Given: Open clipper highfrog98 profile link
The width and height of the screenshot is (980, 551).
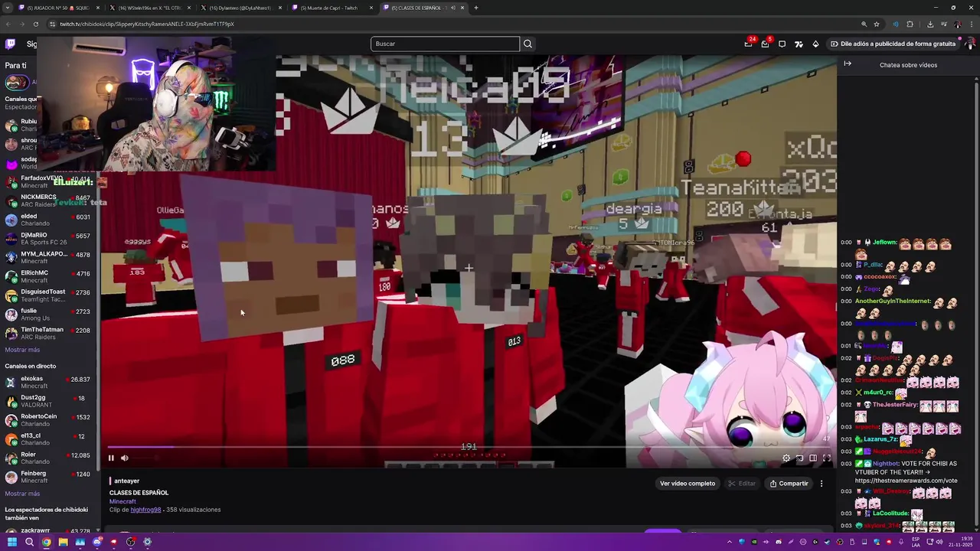Looking at the screenshot, I should (145, 510).
